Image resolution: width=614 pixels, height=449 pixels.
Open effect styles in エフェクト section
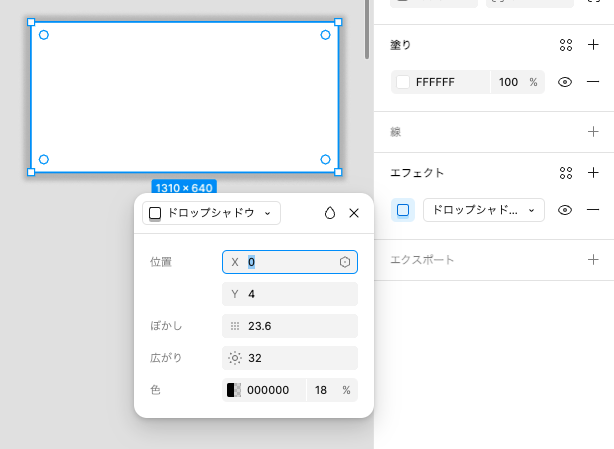[566, 173]
